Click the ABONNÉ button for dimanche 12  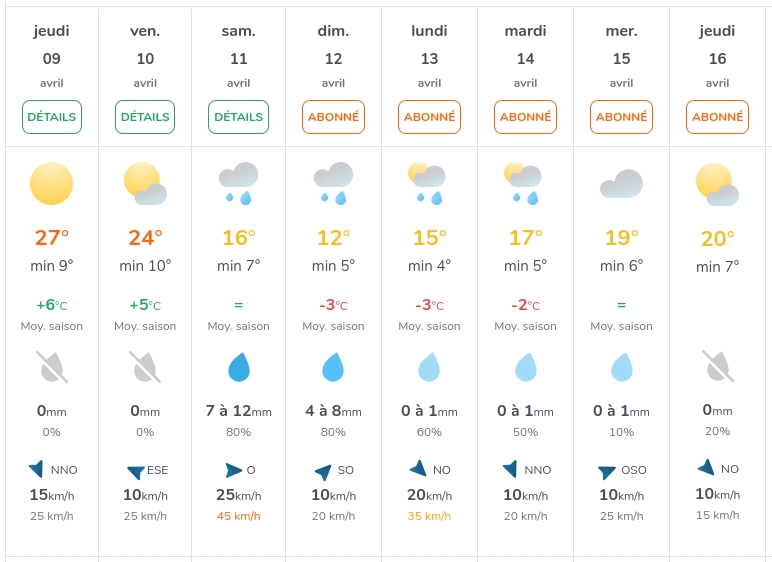(333, 117)
